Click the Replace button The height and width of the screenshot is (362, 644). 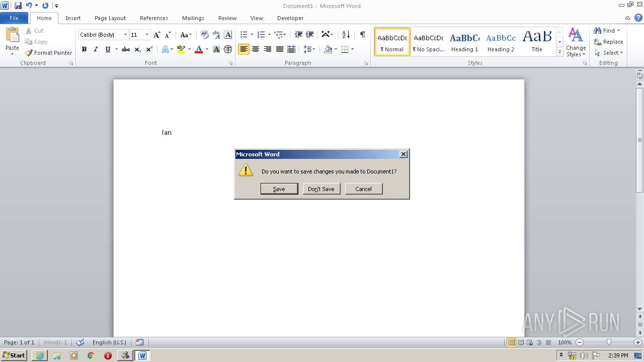click(608, 42)
